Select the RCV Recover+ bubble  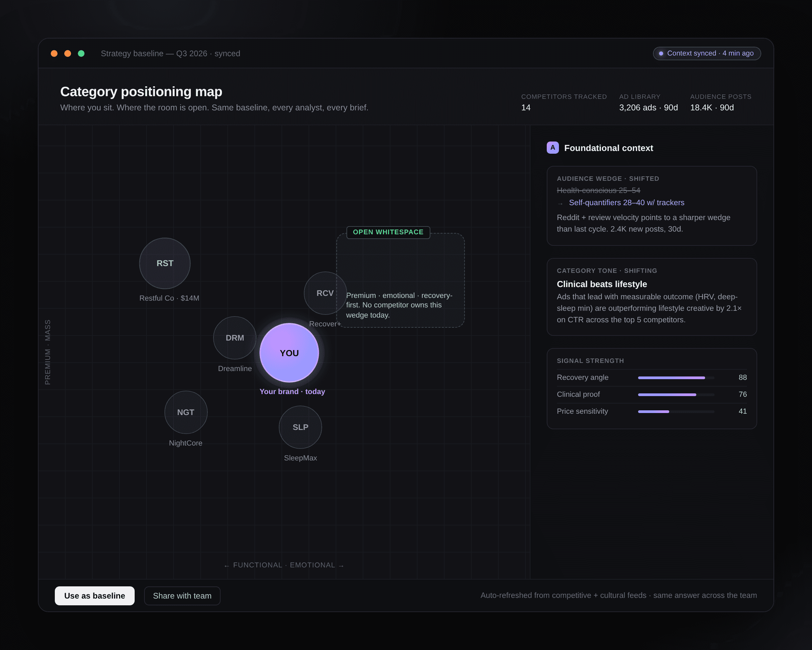[x=323, y=293]
